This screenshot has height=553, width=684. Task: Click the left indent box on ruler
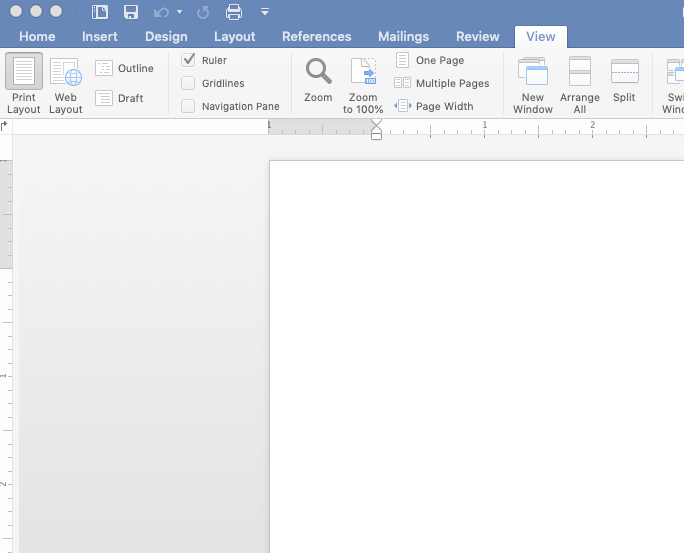[x=376, y=137]
